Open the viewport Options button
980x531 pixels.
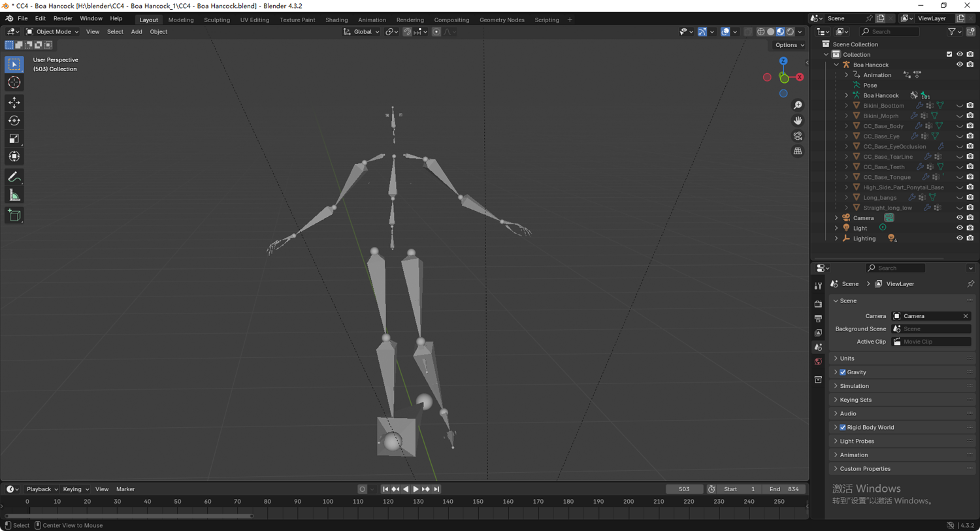[x=789, y=45]
